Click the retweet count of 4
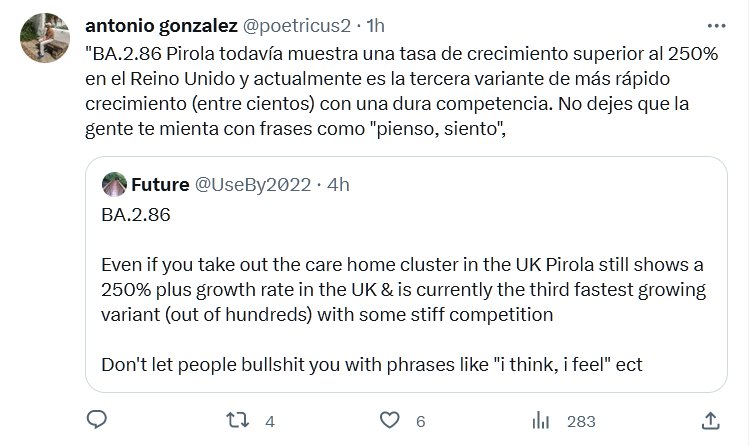The image size is (752, 446). (270, 419)
